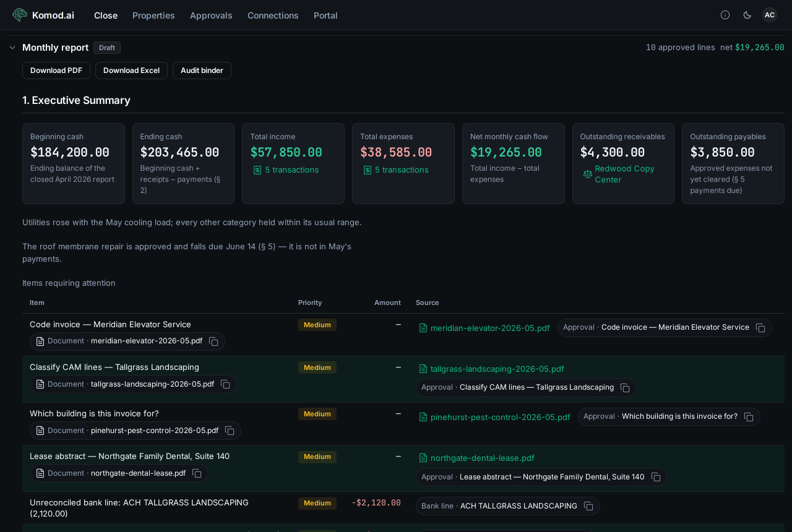Go to the Approvals tab
Image resolution: width=792 pixels, height=532 pixels.
[x=211, y=15]
